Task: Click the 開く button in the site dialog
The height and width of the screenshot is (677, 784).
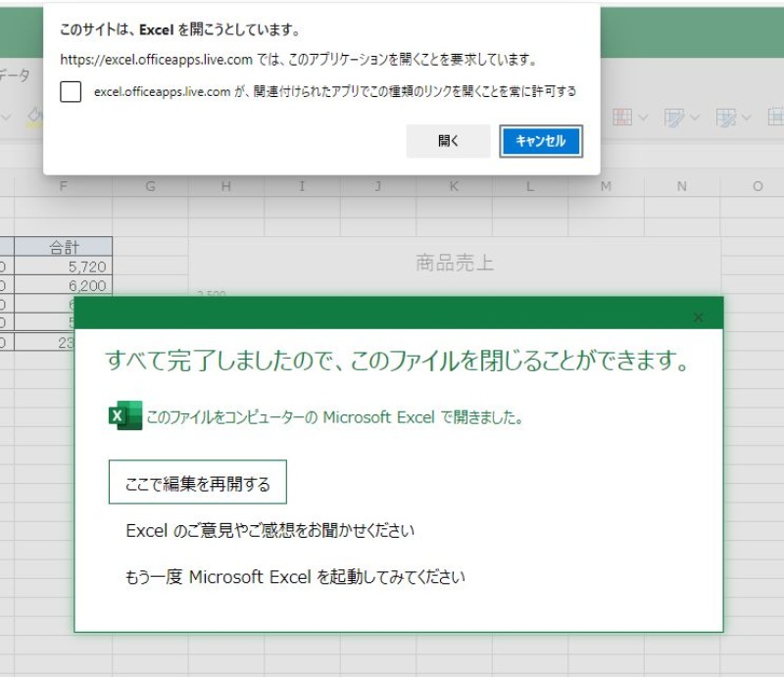Action: [448, 141]
